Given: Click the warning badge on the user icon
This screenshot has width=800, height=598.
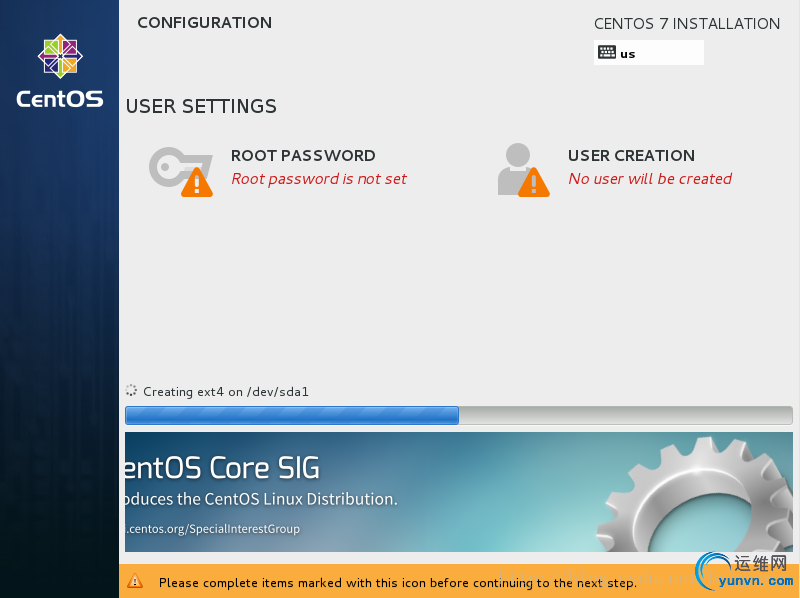Looking at the screenshot, I should tap(534, 182).
